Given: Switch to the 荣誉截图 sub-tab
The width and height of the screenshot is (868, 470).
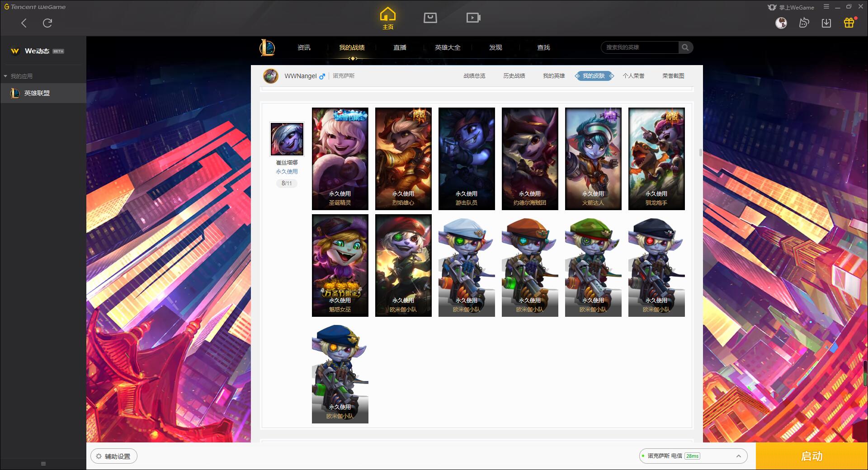Looking at the screenshot, I should pyautogui.click(x=673, y=76).
